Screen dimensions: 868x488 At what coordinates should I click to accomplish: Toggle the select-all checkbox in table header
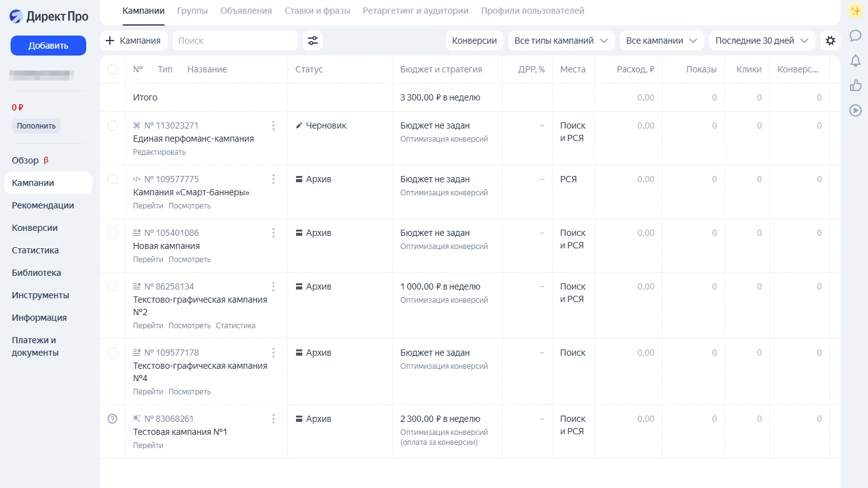tap(112, 69)
